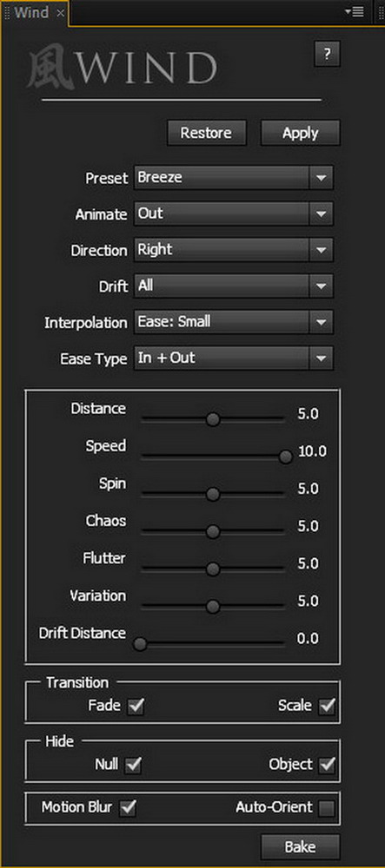Click the Restore button
This screenshot has width=385, height=868.
(206, 133)
